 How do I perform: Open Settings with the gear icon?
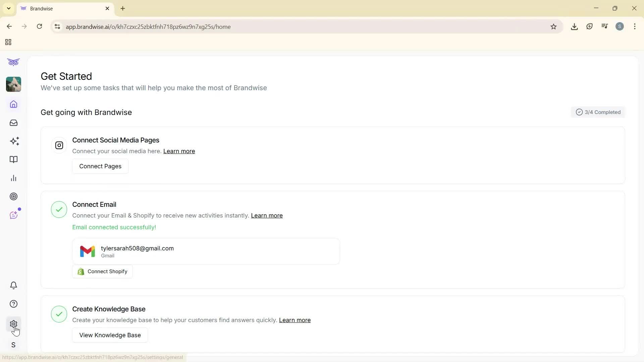[x=13, y=324]
